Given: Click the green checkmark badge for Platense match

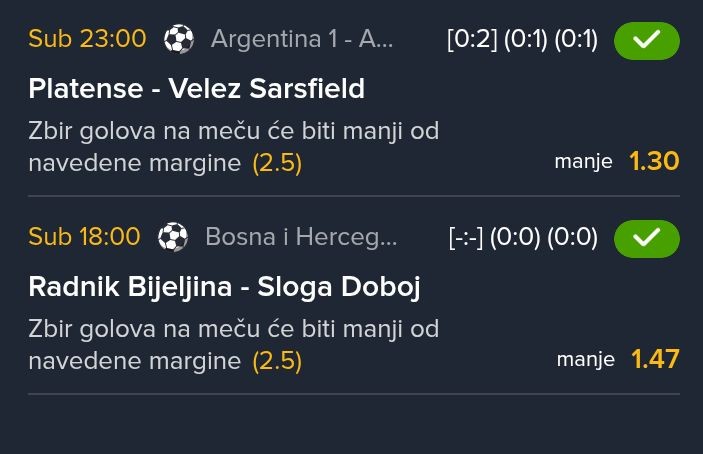Looking at the screenshot, I should (x=646, y=40).
